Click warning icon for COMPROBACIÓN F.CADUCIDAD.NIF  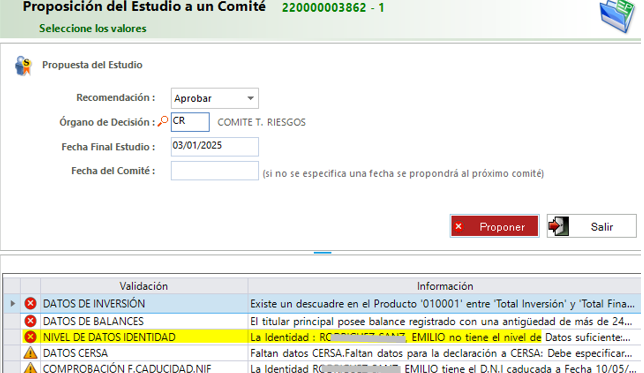point(30,368)
